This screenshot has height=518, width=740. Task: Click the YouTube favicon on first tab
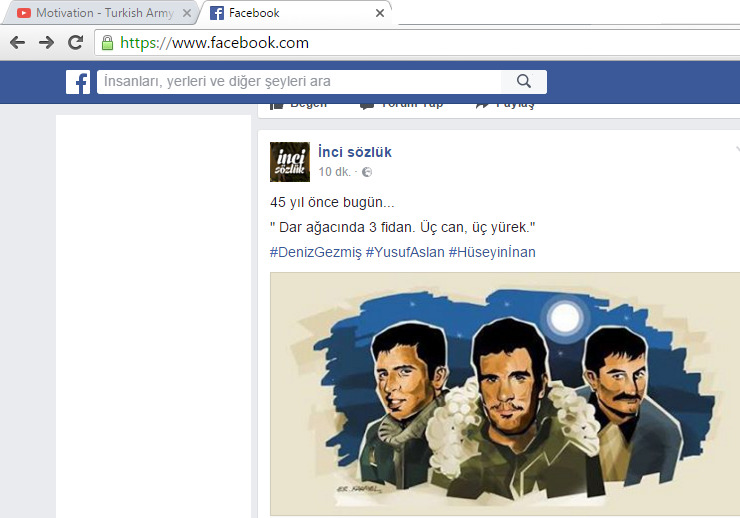24,13
